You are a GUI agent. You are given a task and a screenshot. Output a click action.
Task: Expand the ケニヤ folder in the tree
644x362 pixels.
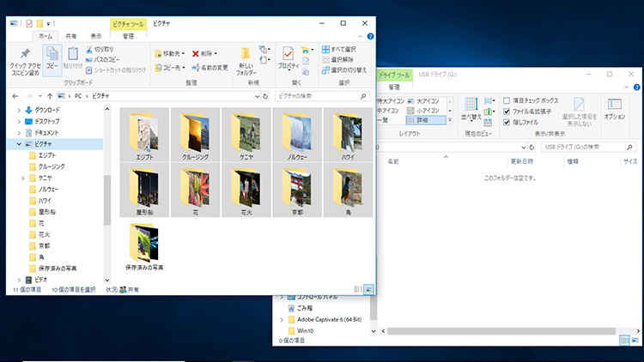pyautogui.click(x=21, y=178)
